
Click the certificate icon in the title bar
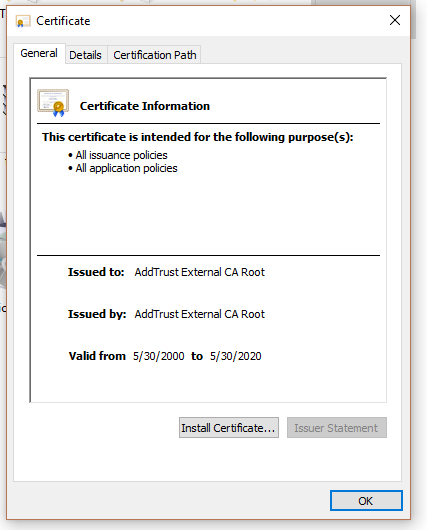(x=23, y=21)
